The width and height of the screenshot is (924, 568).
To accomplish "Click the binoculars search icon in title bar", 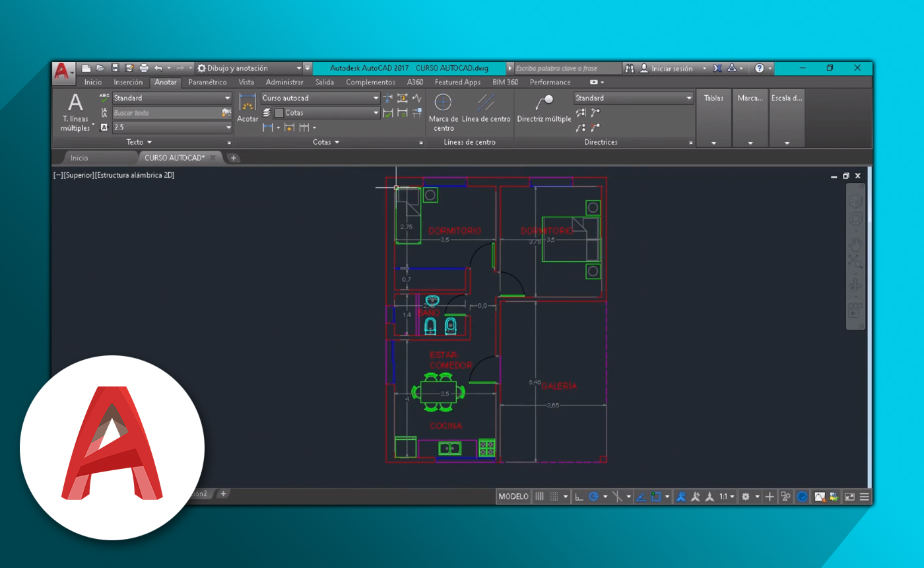I will (x=630, y=68).
